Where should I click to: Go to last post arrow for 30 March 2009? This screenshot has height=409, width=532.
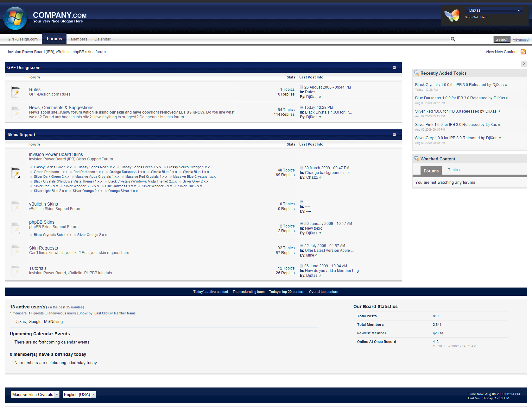301,168
